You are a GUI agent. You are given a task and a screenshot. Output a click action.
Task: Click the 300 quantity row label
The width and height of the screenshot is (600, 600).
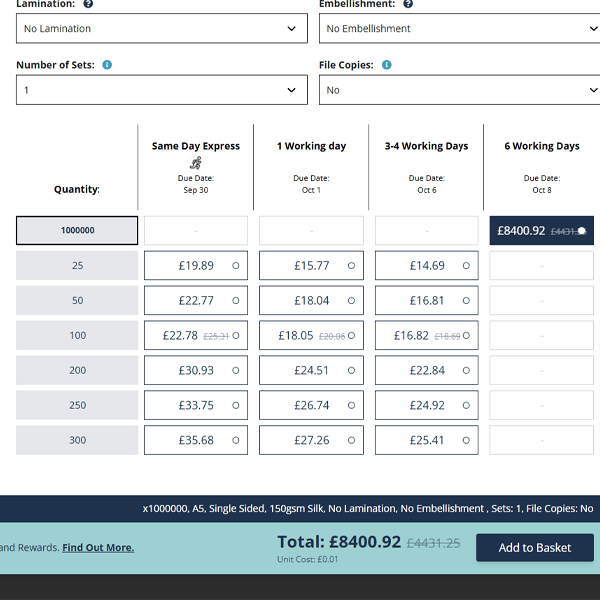point(77,440)
